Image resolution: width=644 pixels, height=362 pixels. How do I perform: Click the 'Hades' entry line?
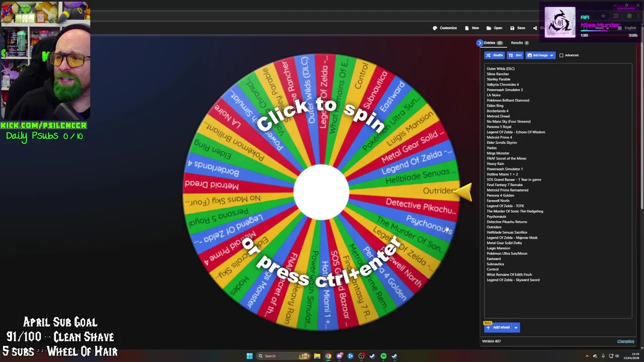tap(492, 148)
